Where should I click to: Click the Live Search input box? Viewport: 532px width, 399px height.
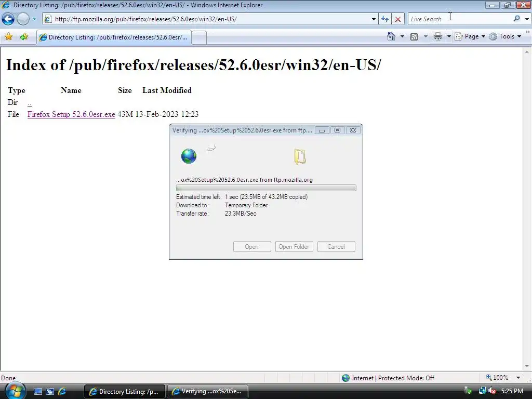tap(460, 19)
